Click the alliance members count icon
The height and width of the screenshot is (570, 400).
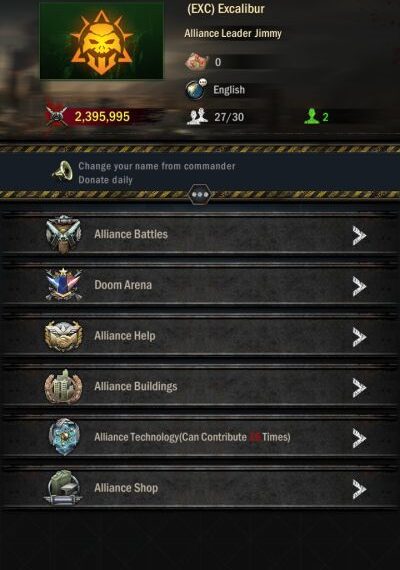click(197, 117)
